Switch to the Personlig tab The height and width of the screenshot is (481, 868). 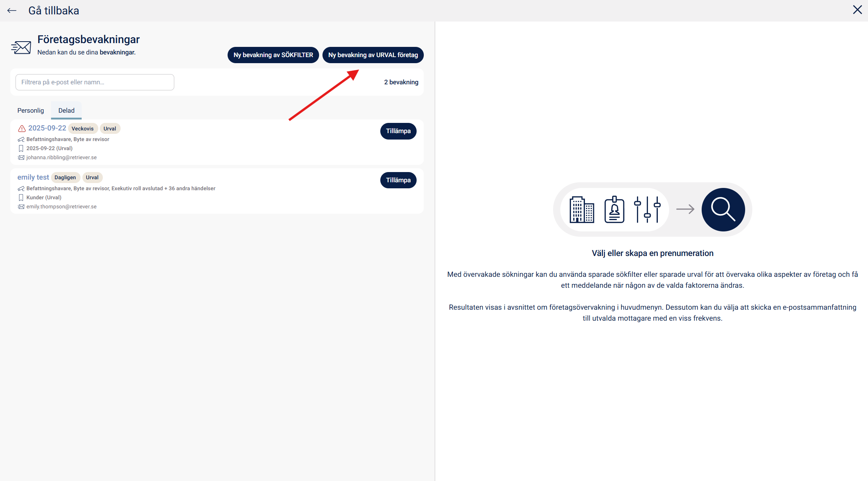(31, 110)
